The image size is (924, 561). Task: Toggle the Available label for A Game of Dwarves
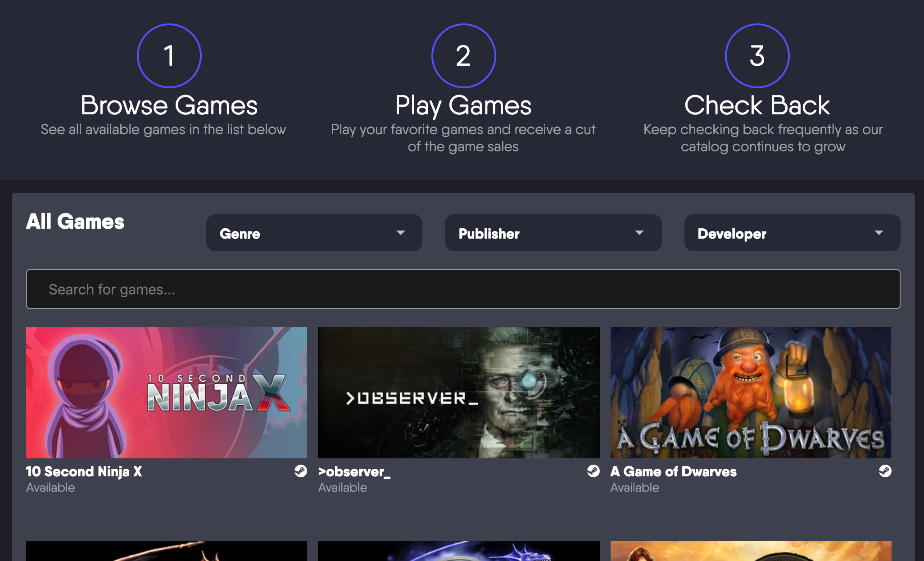634,487
